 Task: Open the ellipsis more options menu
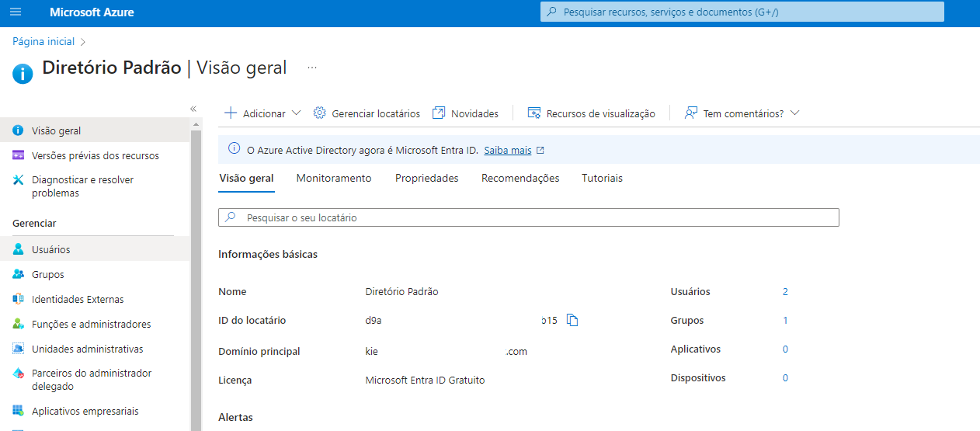coord(312,68)
